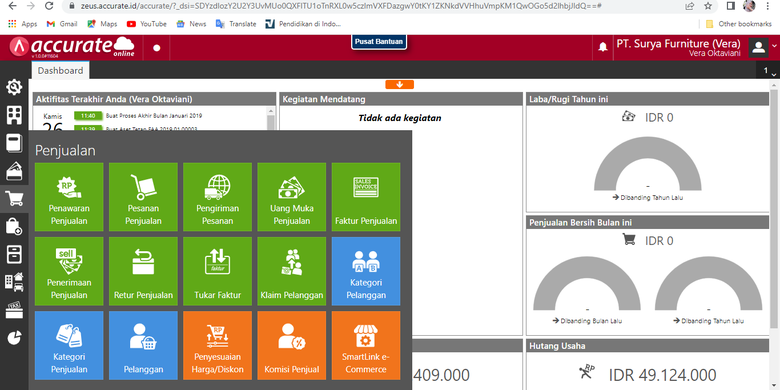Expand the user menu chevron in header
Viewport: 780px width, 390px height.
pos(774,46)
